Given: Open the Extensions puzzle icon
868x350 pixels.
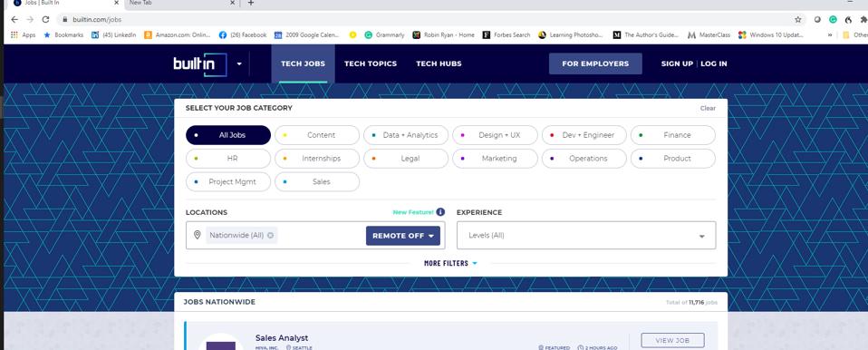Looking at the screenshot, I should pyautogui.click(x=863, y=19).
